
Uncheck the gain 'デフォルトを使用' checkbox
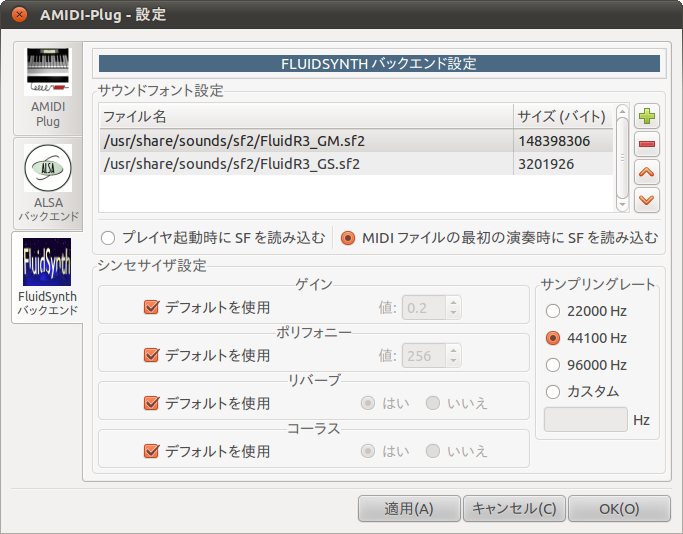pos(151,307)
